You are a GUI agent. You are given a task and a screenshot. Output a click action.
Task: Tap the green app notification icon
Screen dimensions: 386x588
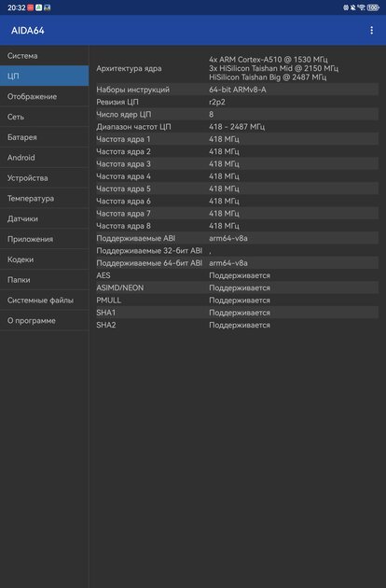38,7
